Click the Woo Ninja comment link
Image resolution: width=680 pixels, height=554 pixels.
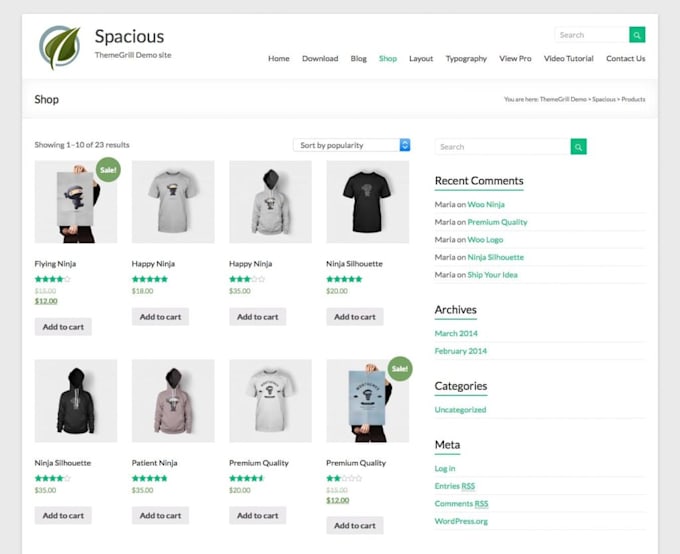[x=486, y=204]
